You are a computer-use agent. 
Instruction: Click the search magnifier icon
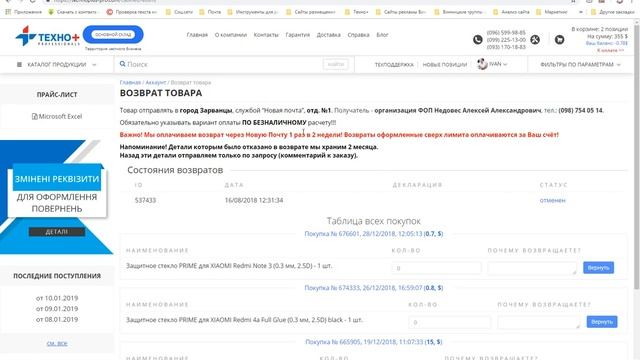coord(122,64)
